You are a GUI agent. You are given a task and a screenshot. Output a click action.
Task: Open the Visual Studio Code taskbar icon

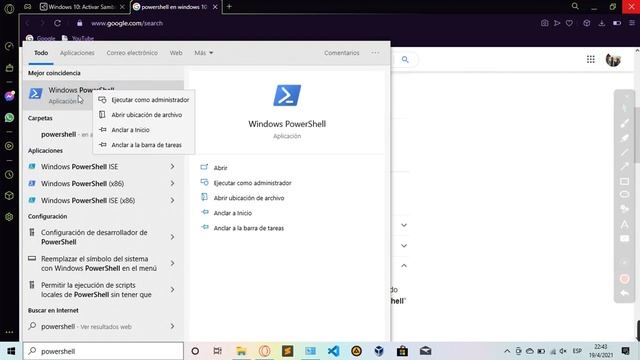click(333, 351)
